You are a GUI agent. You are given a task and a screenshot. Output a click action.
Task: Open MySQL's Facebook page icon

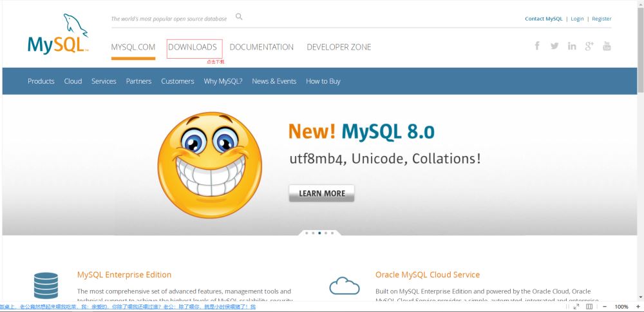pyautogui.click(x=537, y=46)
